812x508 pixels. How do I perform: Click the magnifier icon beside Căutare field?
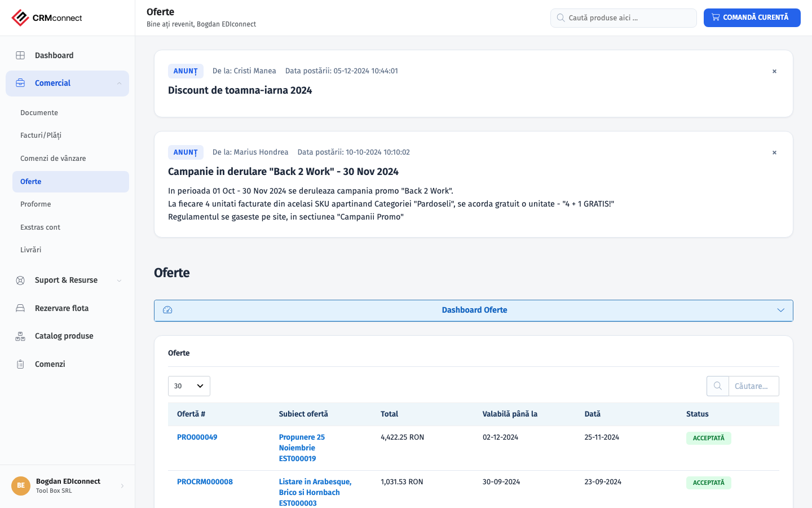tap(718, 386)
